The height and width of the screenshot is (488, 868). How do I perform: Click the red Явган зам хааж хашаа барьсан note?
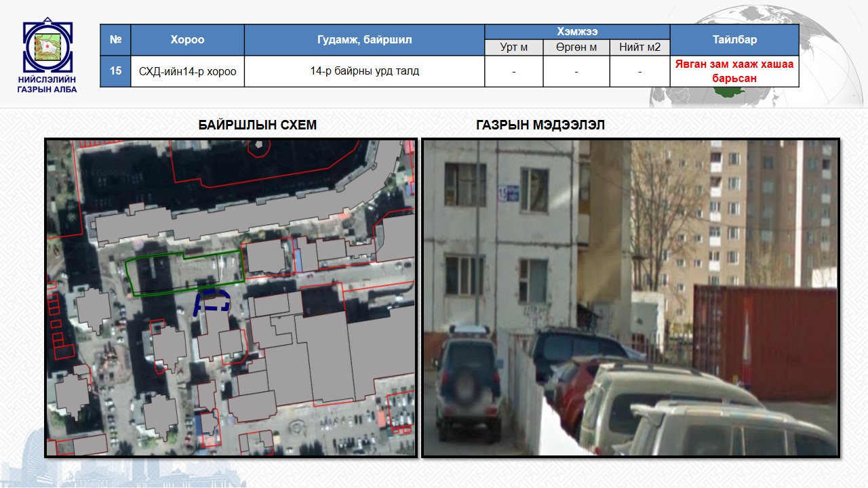pyautogui.click(x=734, y=70)
